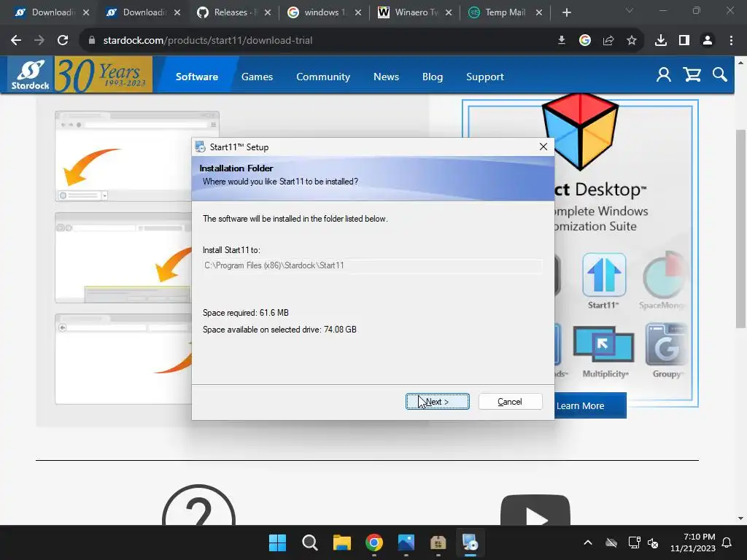
Task: Click the Start11 Setup title icon
Action: pyautogui.click(x=200, y=147)
